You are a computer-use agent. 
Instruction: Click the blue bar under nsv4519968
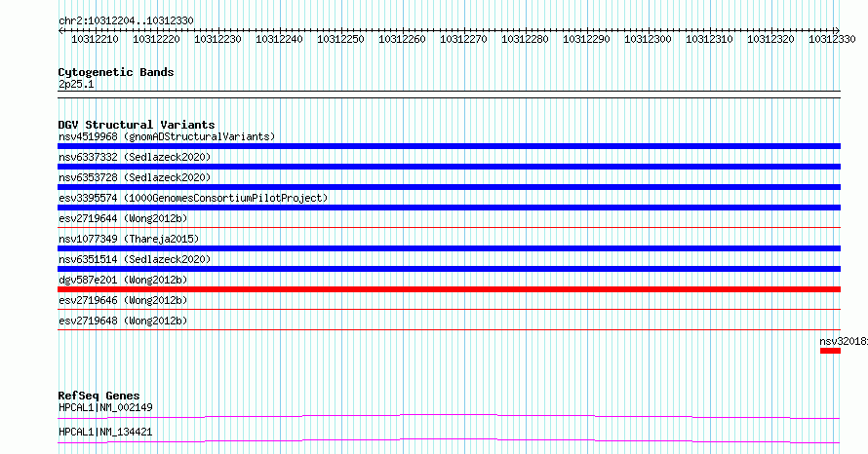(449, 146)
